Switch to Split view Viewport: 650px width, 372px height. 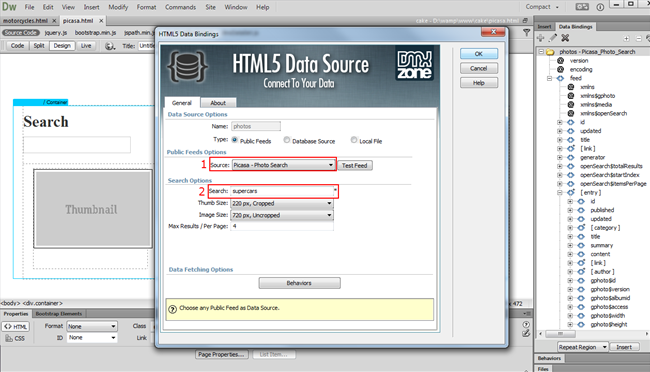[39, 46]
